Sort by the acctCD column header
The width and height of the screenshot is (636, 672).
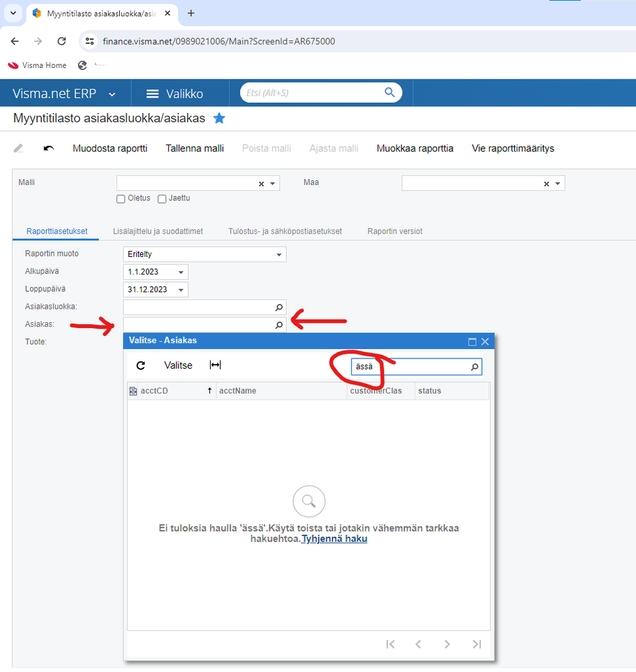[176, 391]
